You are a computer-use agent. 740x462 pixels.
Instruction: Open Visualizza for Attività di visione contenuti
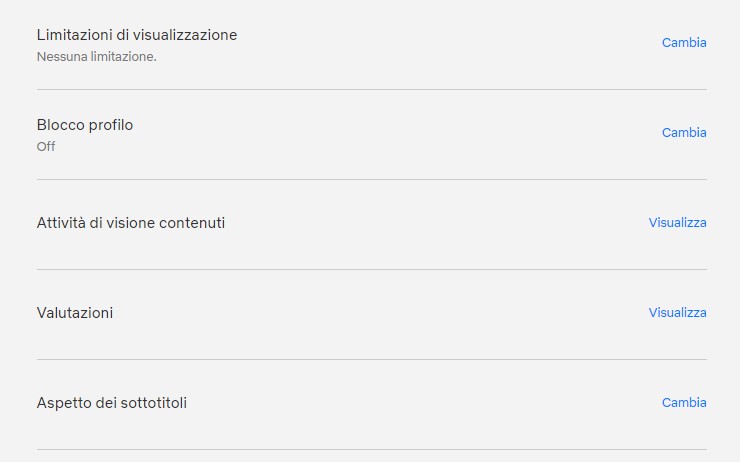677,223
